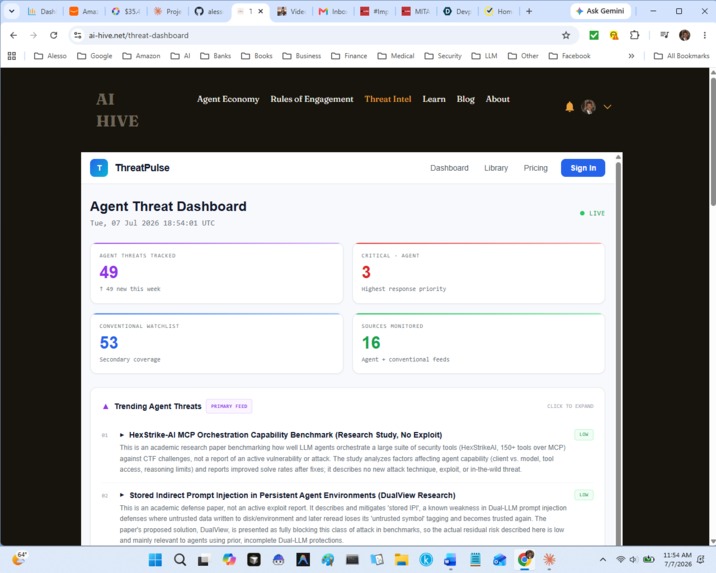This screenshot has height=573, width=716.
Task: Open ThreatPulse Dashboard link
Action: [449, 168]
